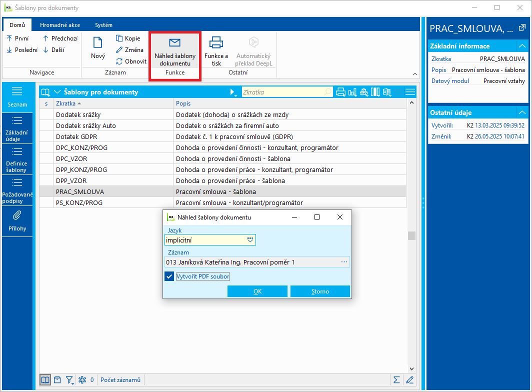Switch to the Hromadné akce ribbon tab

(x=60, y=25)
